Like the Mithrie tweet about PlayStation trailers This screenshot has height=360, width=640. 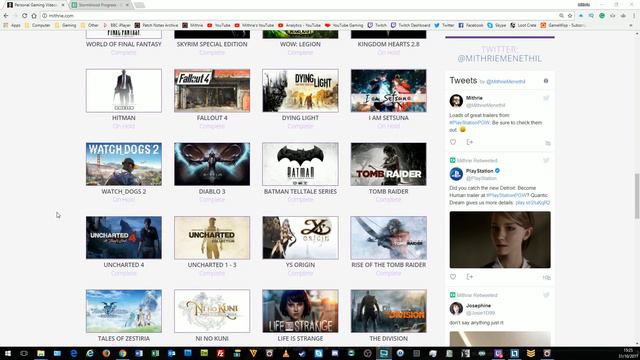[453, 142]
